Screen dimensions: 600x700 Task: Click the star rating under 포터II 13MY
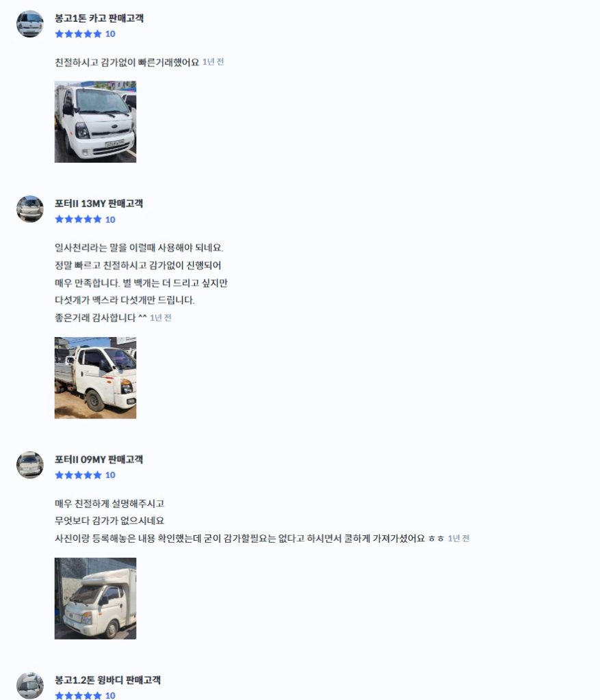(78, 219)
